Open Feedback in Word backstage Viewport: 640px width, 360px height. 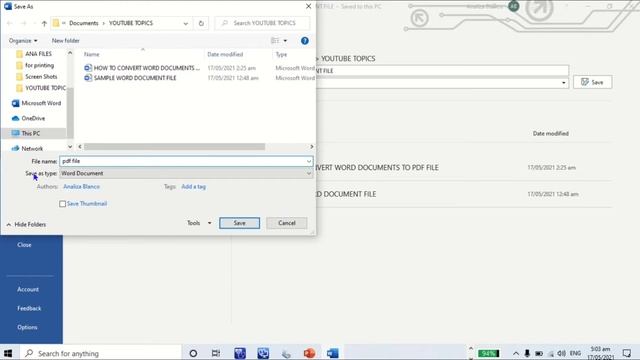29,309
